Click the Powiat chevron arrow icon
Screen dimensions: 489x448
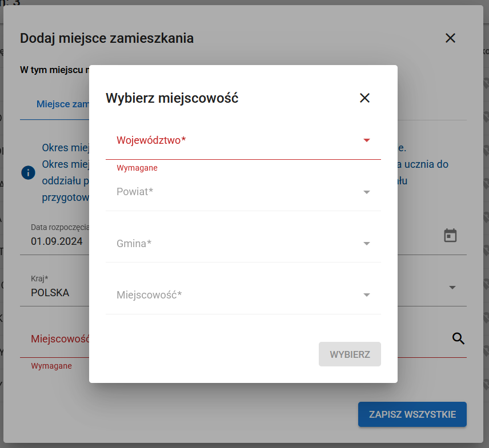(366, 192)
